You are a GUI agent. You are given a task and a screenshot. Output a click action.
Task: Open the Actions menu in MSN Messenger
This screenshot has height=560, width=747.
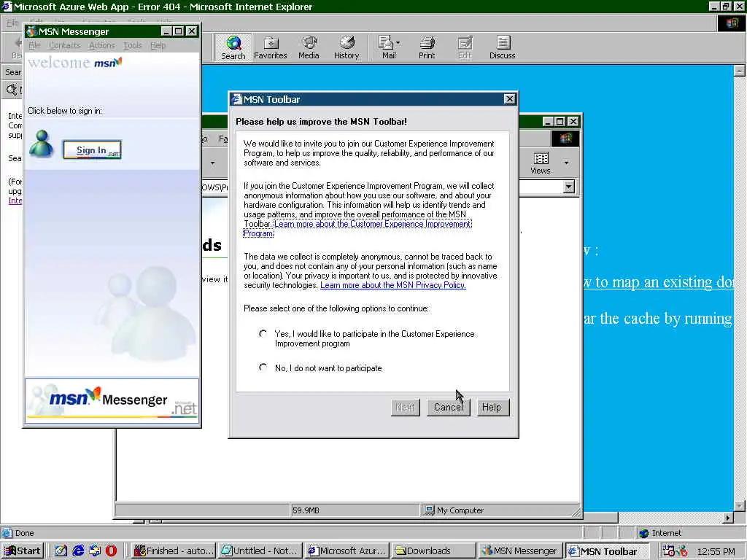[102, 46]
